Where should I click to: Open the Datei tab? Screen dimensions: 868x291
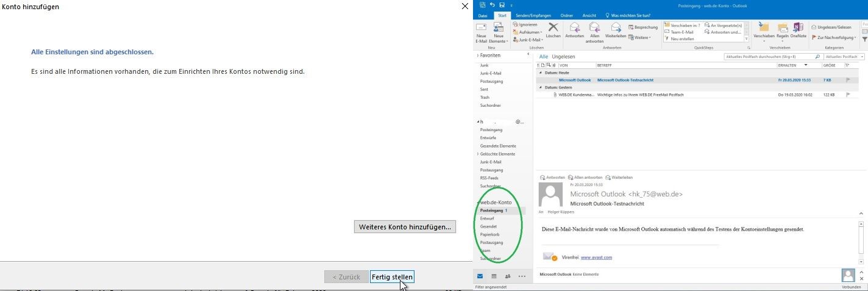pyautogui.click(x=483, y=15)
